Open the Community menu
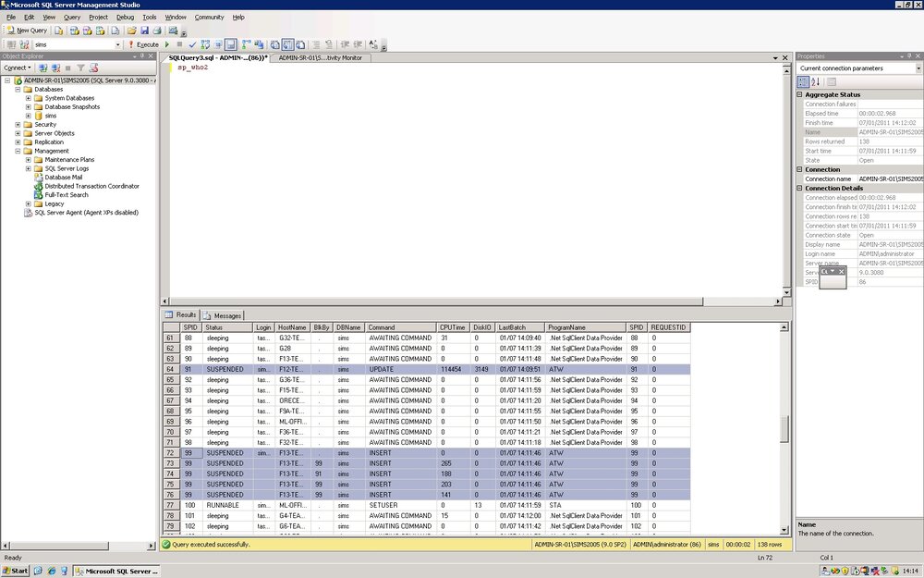924x578 pixels. pyautogui.click(x=209, y=17)
